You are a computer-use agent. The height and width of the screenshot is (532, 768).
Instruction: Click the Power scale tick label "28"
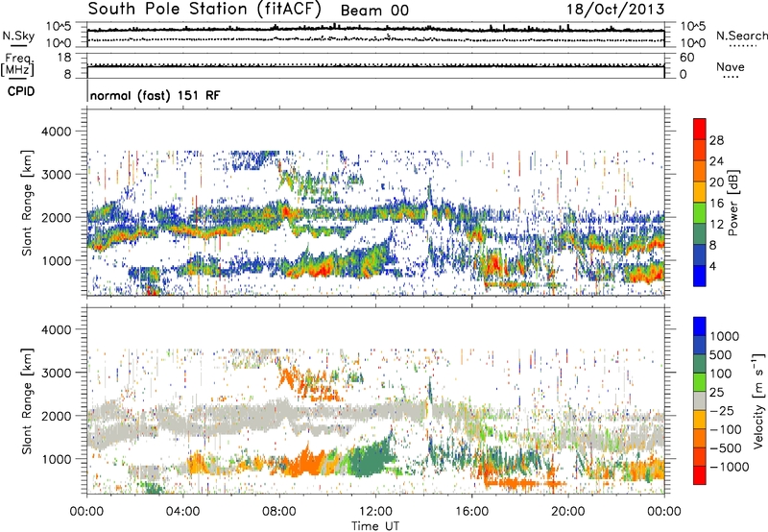click(x=716, y=140)
